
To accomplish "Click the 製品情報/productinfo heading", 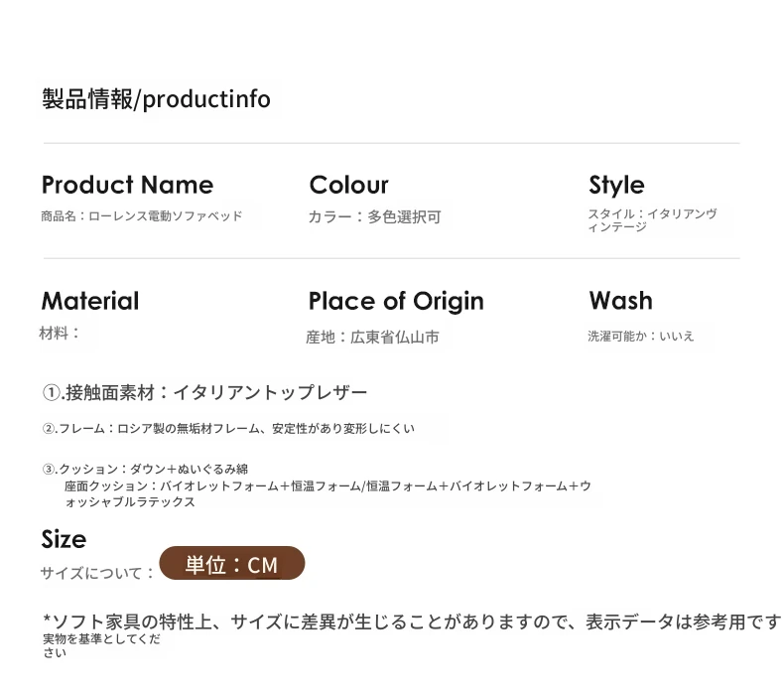I will 156,99.
